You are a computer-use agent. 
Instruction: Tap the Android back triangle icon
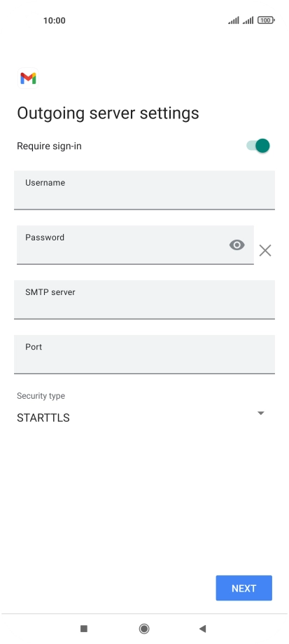click(202, 629)
